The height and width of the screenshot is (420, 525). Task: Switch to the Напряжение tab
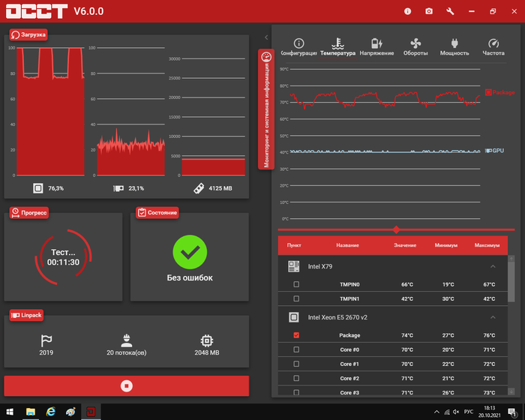[x=376, y=47]
